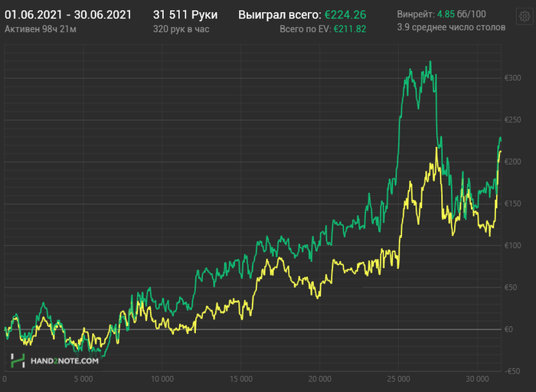This screenshot has height=392, width=536.
Task: Click the 20 000 x-axis label
Action: tap(319, 379)
